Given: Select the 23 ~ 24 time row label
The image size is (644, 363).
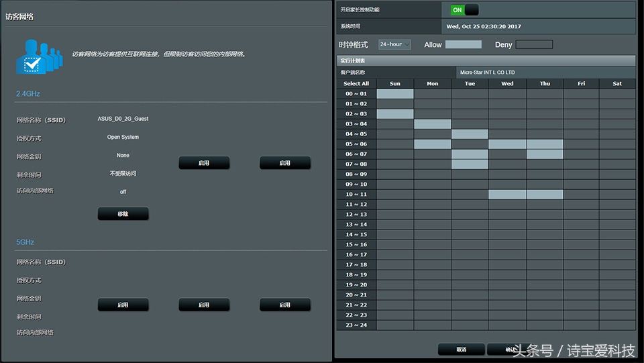Looking at the screenshot, I should point(356,325).
